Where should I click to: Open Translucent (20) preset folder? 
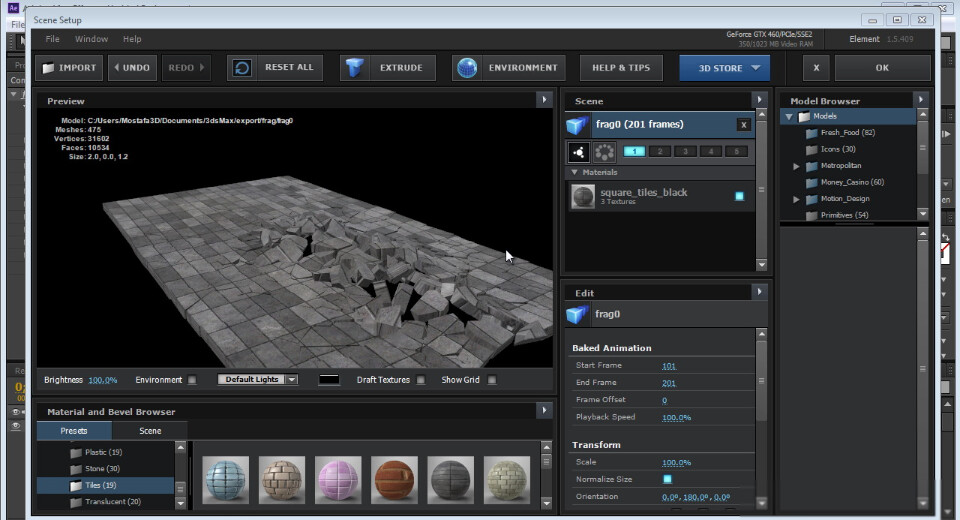coord(105,502)
